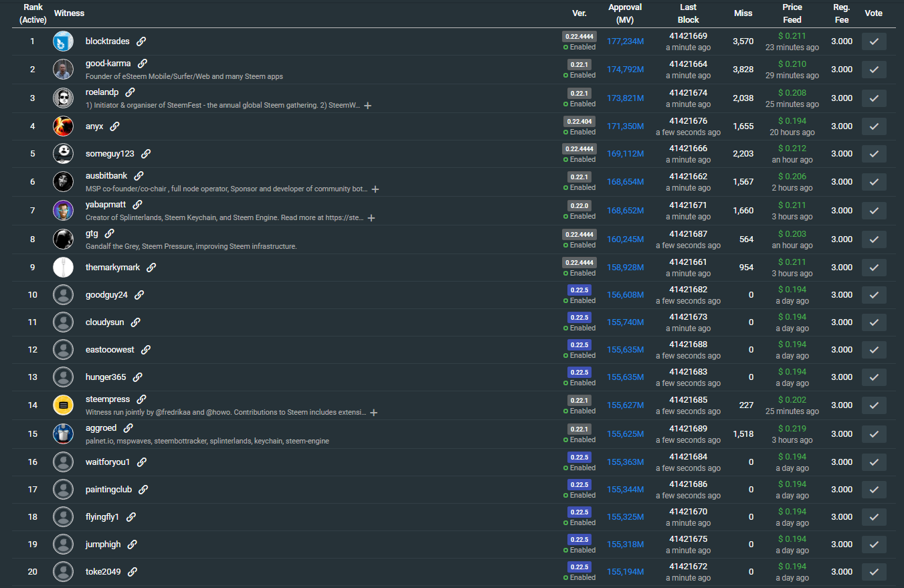The width and height of the screenshot is (904, 588).
Task: Click the link icon beside toke2049
Action: pos(132,572)
